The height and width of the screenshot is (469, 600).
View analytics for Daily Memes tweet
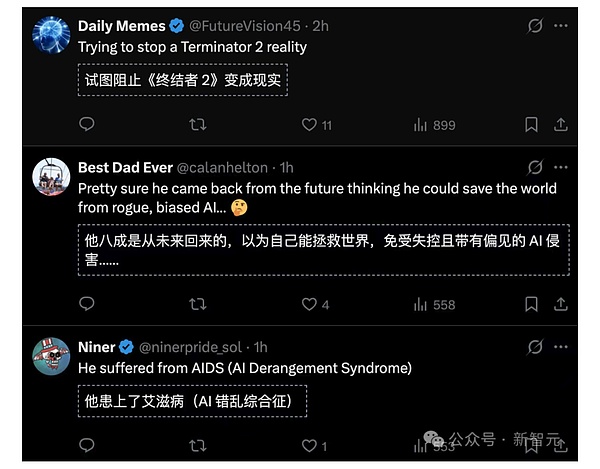pos(421,125)
